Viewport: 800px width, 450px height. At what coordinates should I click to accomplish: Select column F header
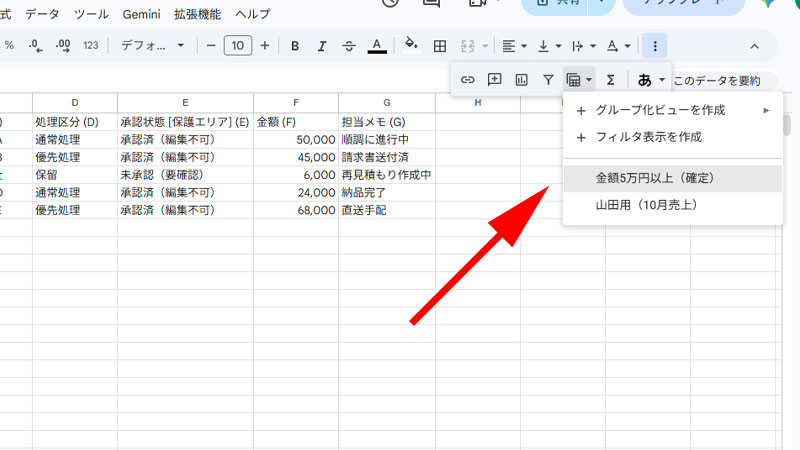pyautogui.click(x=296, y=103)
